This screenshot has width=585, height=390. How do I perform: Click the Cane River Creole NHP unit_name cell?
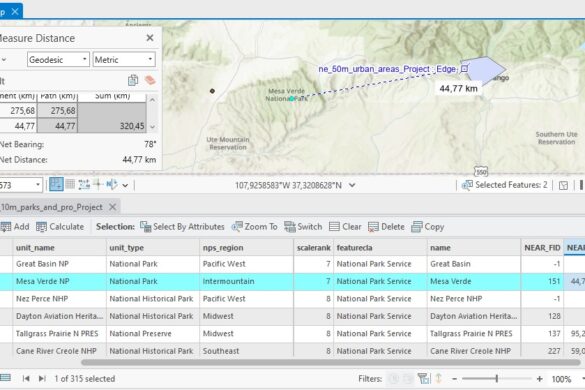59,351
